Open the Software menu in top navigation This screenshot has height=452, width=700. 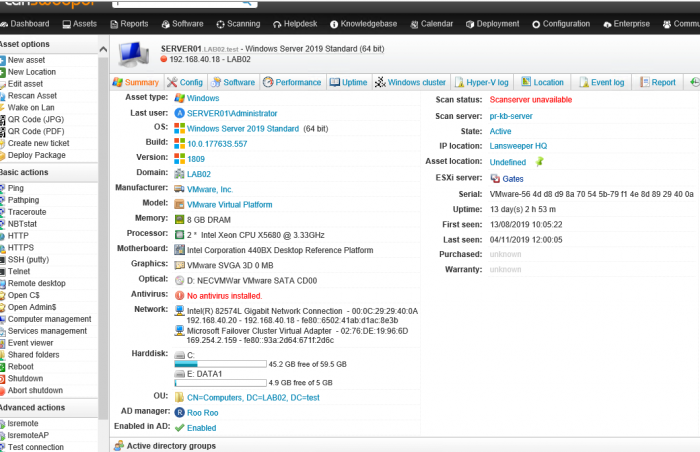tap(182, 24)
